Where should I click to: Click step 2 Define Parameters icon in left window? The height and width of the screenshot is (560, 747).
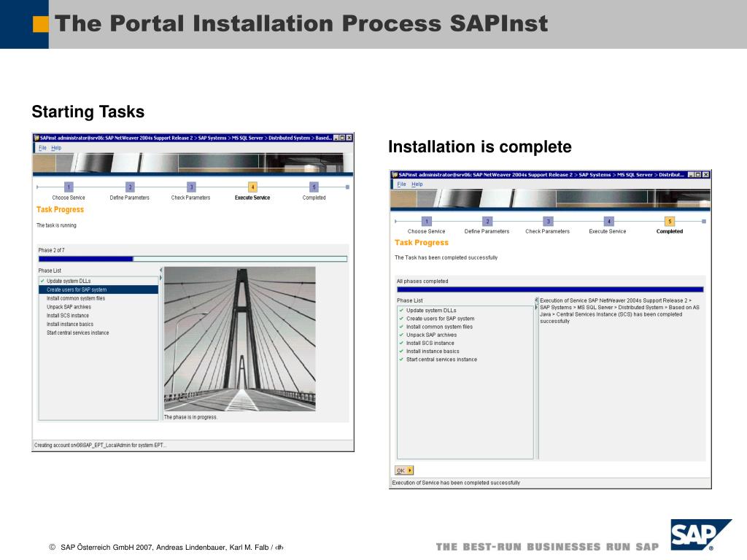[x=130, y=187]
